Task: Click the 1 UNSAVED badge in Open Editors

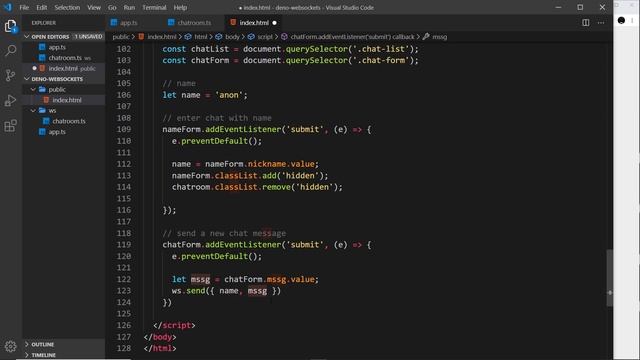Action: tap(88, 37)
